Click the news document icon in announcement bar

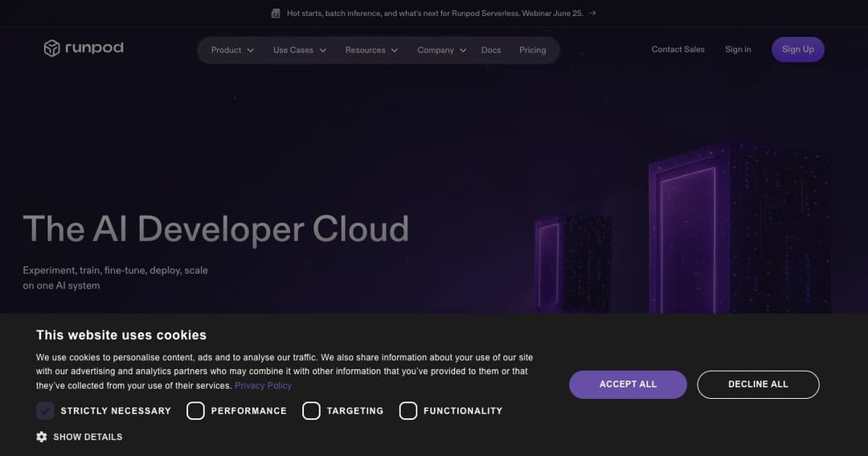tap(276, 14)
